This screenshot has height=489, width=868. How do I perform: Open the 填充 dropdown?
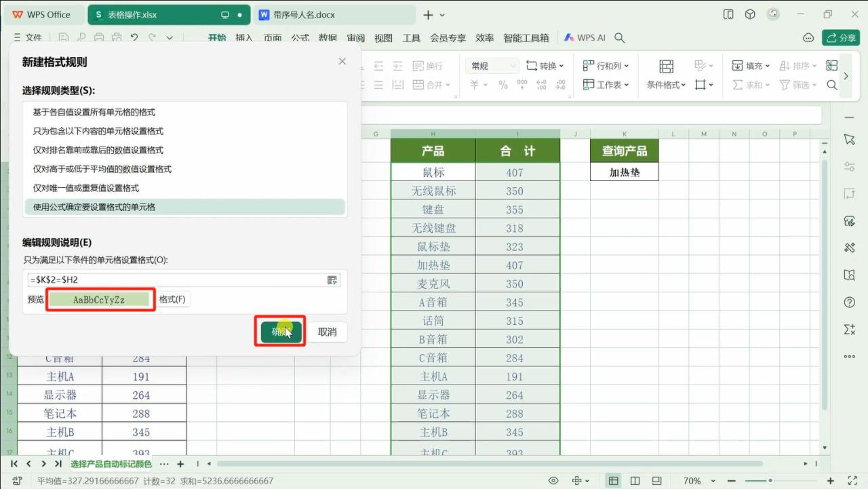pyautogui.click(x=751, y=66)
